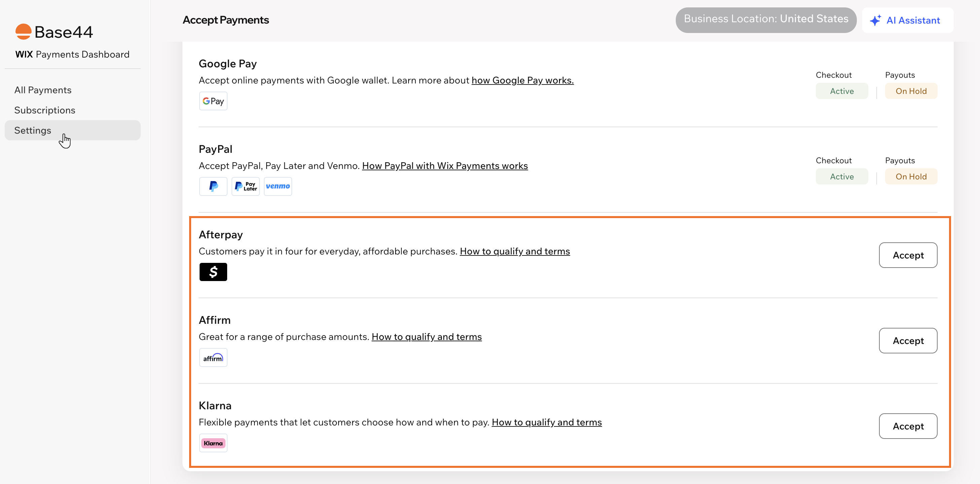Click the Google Pay logo badge

[213, 101]
